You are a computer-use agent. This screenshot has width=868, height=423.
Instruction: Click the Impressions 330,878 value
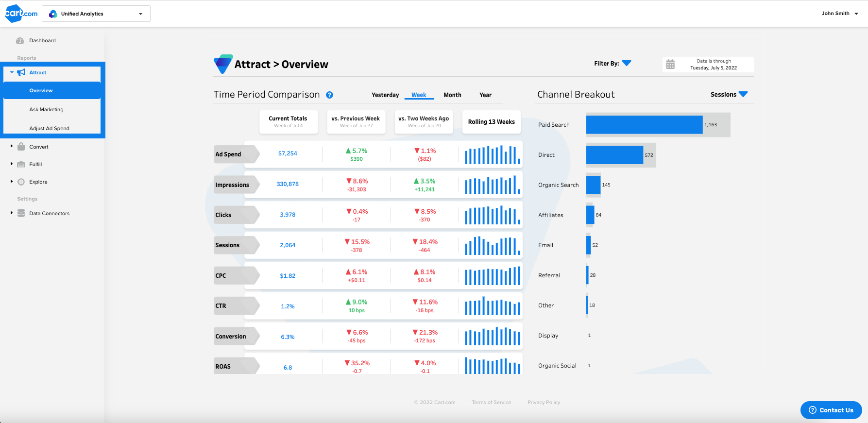288,184
